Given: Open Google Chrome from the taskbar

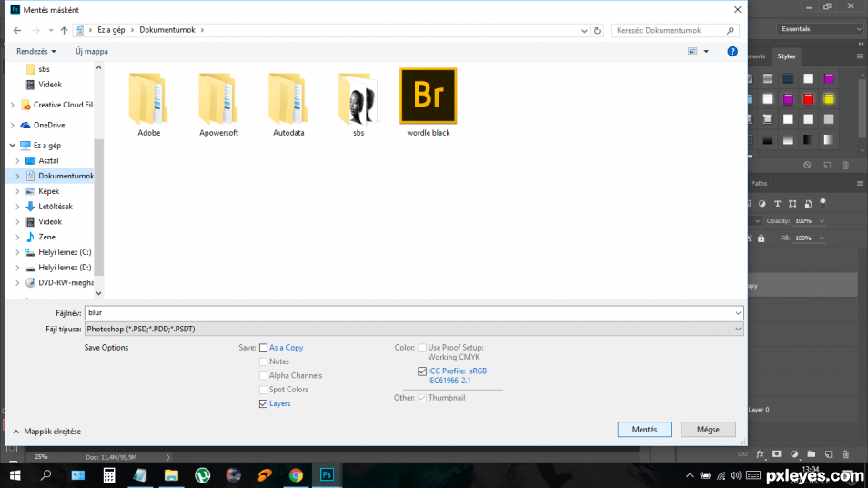Looking at the screenshot, I should (297, 475).
